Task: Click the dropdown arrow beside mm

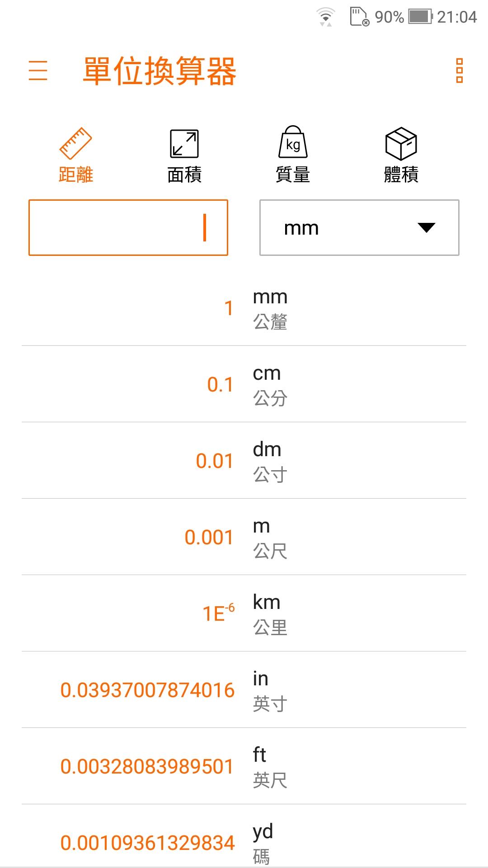Action: 427,227
